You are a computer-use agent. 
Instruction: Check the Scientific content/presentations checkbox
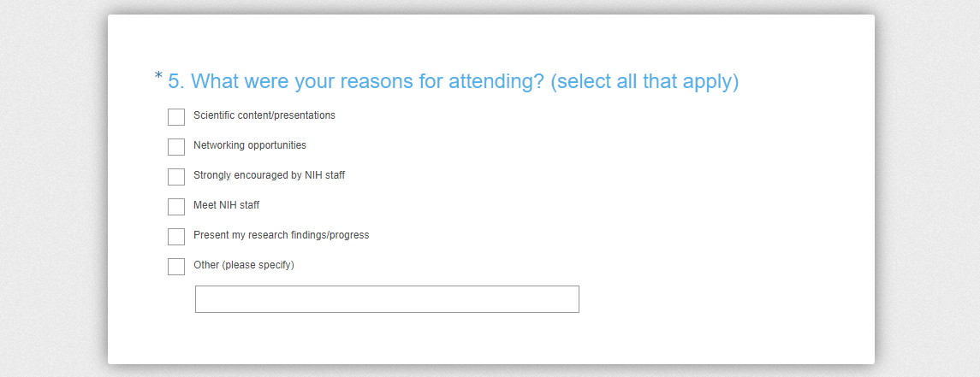[x=176, y=117]
